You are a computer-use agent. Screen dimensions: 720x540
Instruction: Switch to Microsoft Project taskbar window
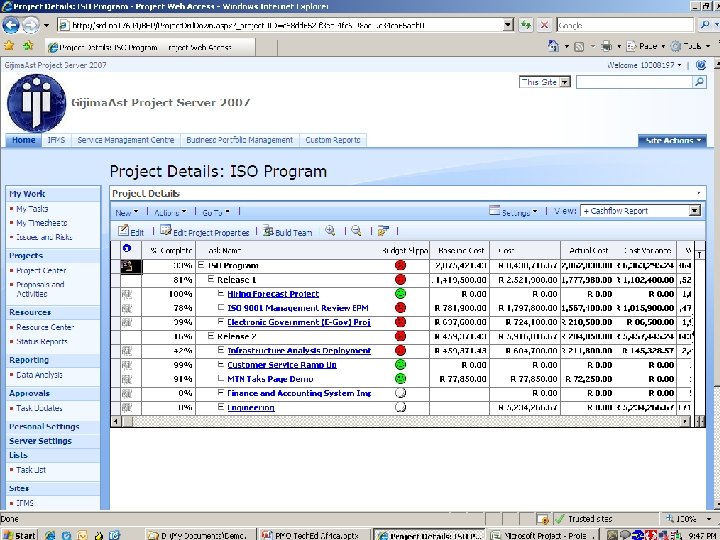point(544,535)
